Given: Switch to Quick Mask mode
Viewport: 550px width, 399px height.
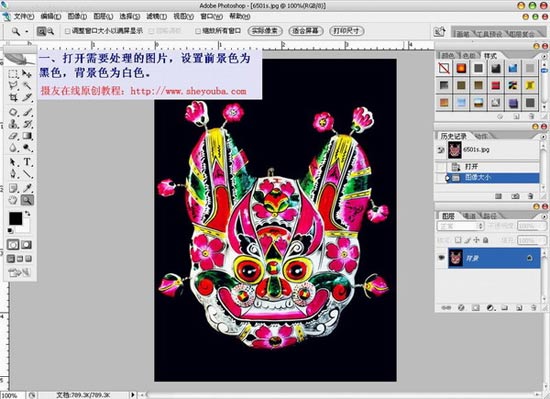Looking at the screenshot, I should click(x=27, y=244).
